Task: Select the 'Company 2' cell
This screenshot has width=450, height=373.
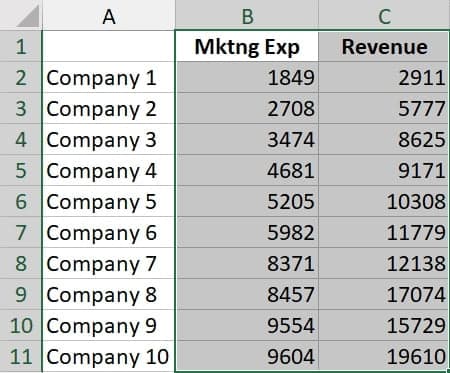Action: (x=109, y=108)
